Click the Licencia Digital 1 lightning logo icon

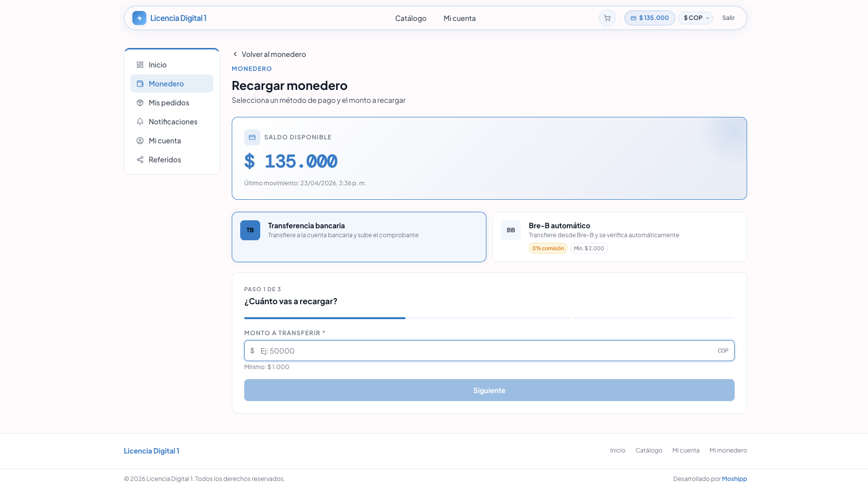point(139,18)
